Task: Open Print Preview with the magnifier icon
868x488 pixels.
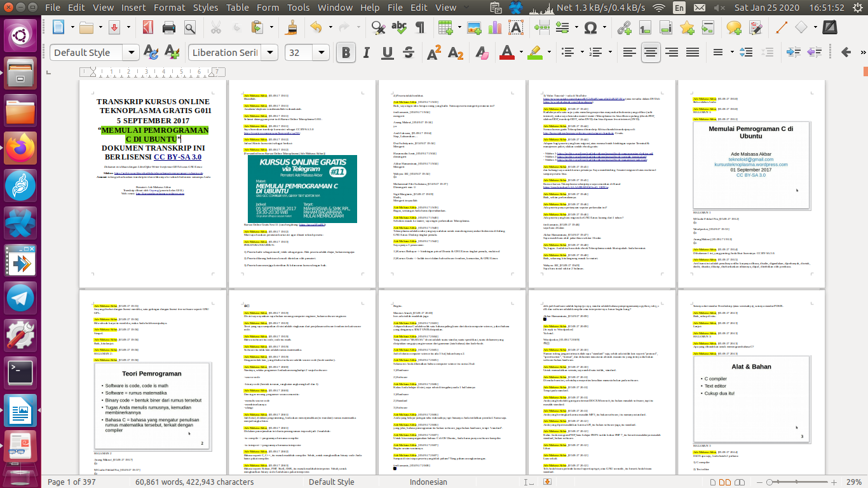Action: (x=191, y=28)
